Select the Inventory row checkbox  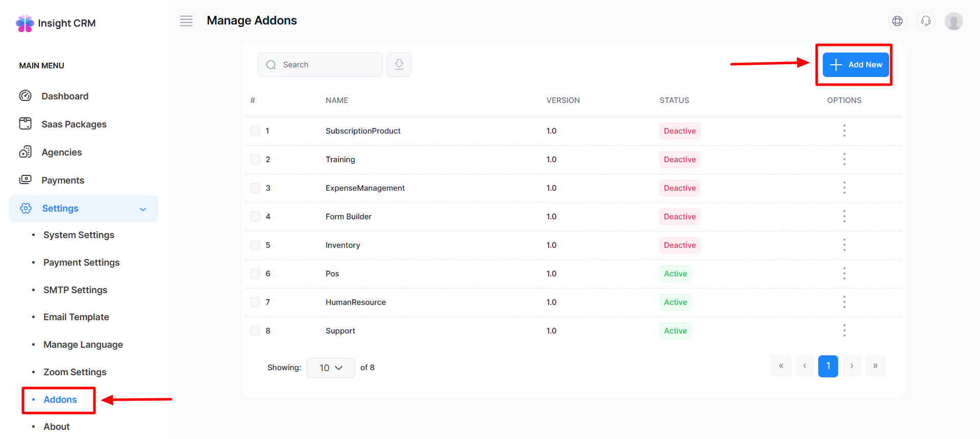(255, 245)
